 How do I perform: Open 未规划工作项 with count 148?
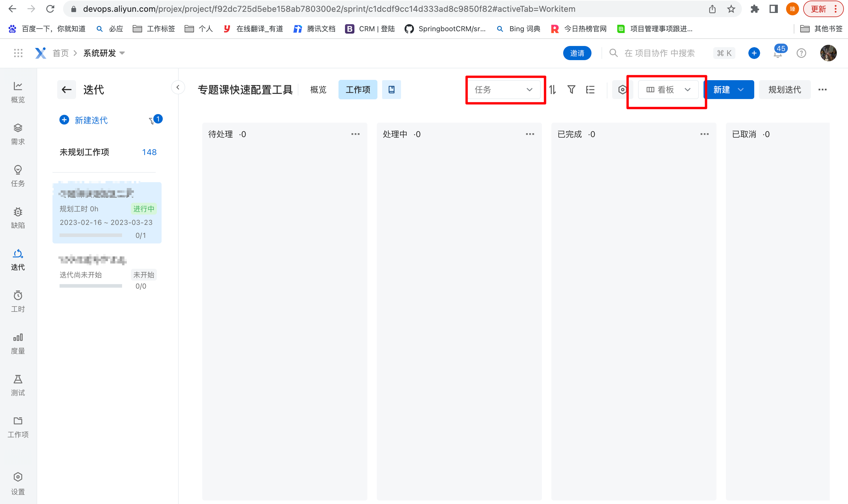click(108, 152)
